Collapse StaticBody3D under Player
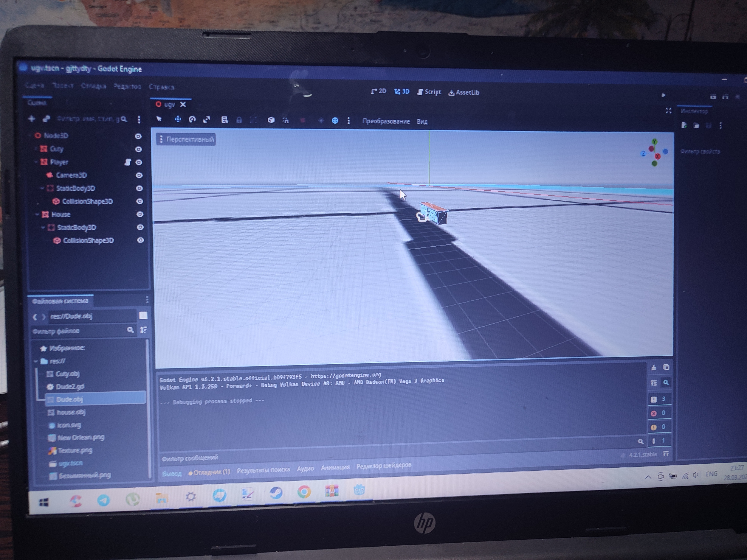 coord(42,188)
